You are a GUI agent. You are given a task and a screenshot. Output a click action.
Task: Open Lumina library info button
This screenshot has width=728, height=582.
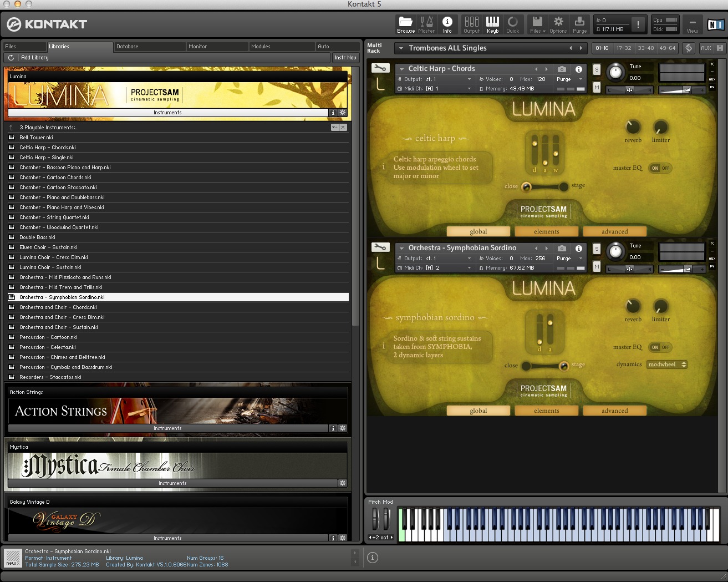pyautogui.click(x=333, y=113)
